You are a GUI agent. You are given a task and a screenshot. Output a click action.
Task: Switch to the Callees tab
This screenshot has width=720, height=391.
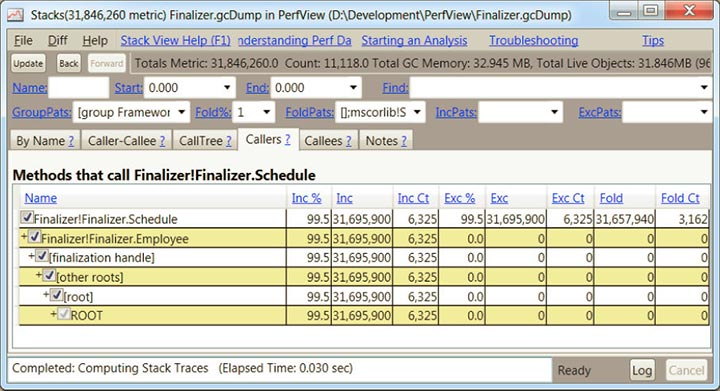tap(328, 141)
